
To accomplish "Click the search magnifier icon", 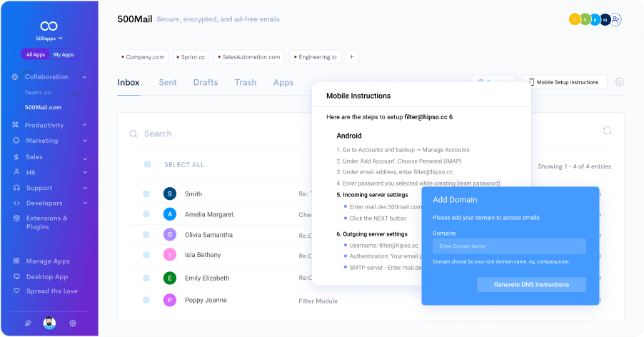I will click(x=133, y=134).
